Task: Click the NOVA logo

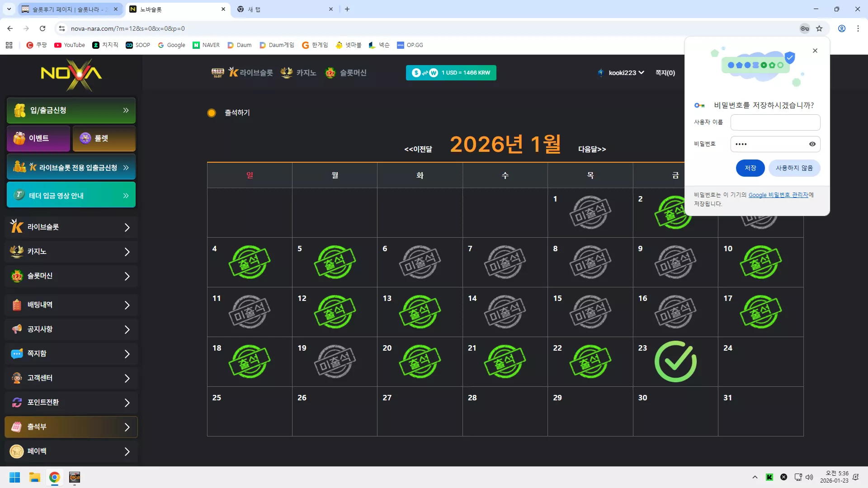Action: coord(71,75)
